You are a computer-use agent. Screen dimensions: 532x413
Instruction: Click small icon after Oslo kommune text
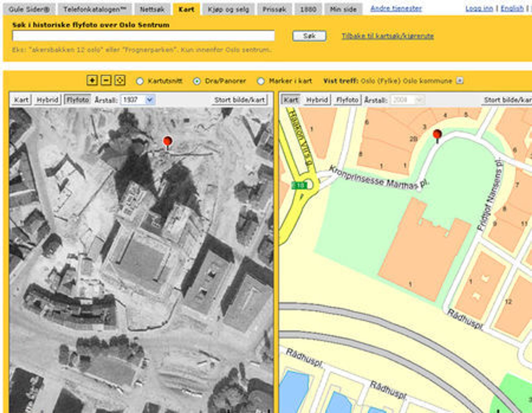(460, 80)
